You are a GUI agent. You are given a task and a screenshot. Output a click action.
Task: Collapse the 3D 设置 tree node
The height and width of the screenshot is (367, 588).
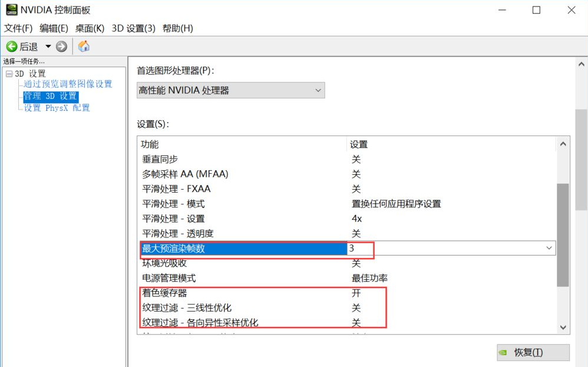pos(9,74)
